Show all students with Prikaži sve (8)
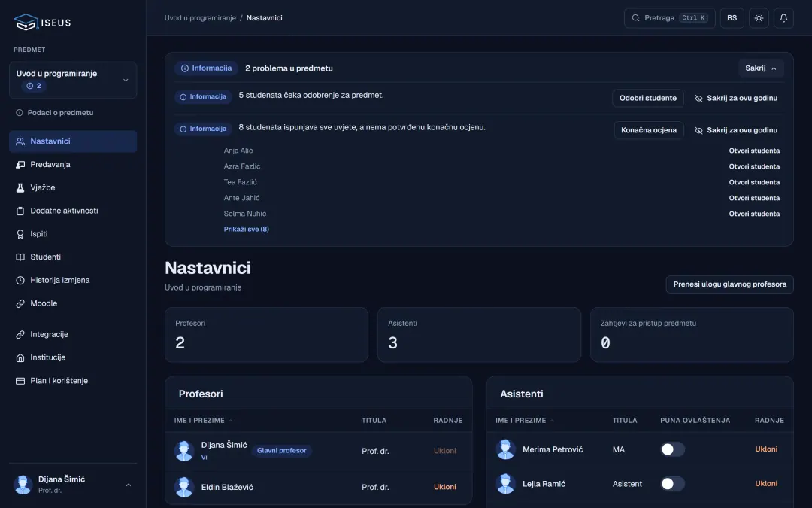 247,229
